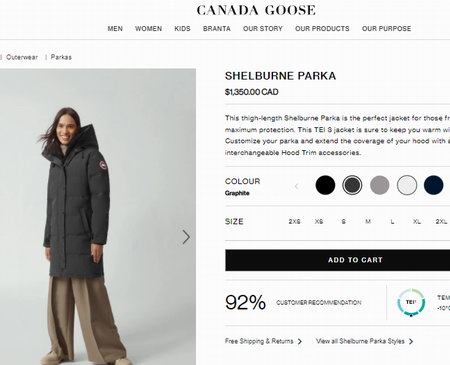Viewport: 450px width, 365px height.
Task: Click the Canada Goose logo
Action: pos(256,10)
